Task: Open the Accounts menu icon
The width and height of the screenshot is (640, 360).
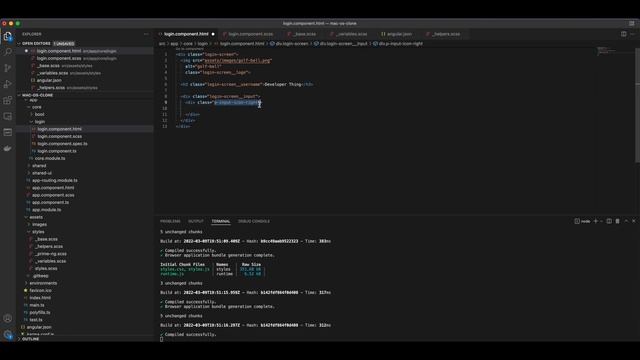Action: point(7,318)
